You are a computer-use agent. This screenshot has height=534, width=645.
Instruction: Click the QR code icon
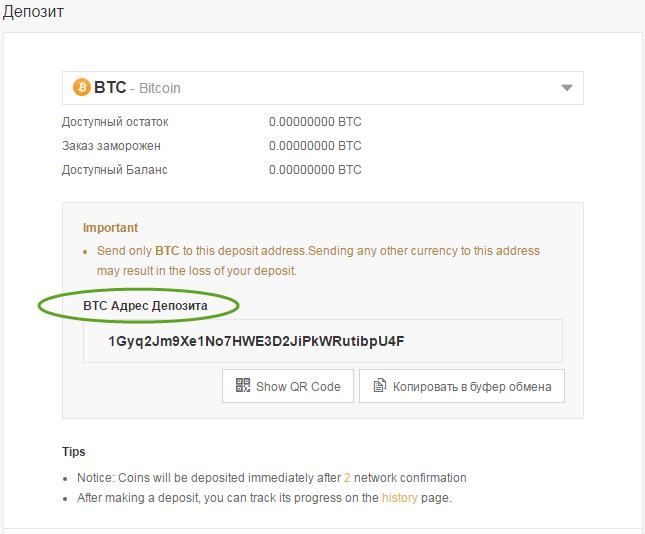pos(243,386)
